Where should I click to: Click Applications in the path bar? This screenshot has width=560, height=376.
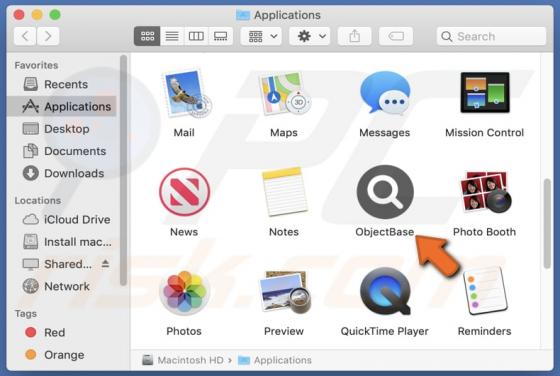point(275,360)
